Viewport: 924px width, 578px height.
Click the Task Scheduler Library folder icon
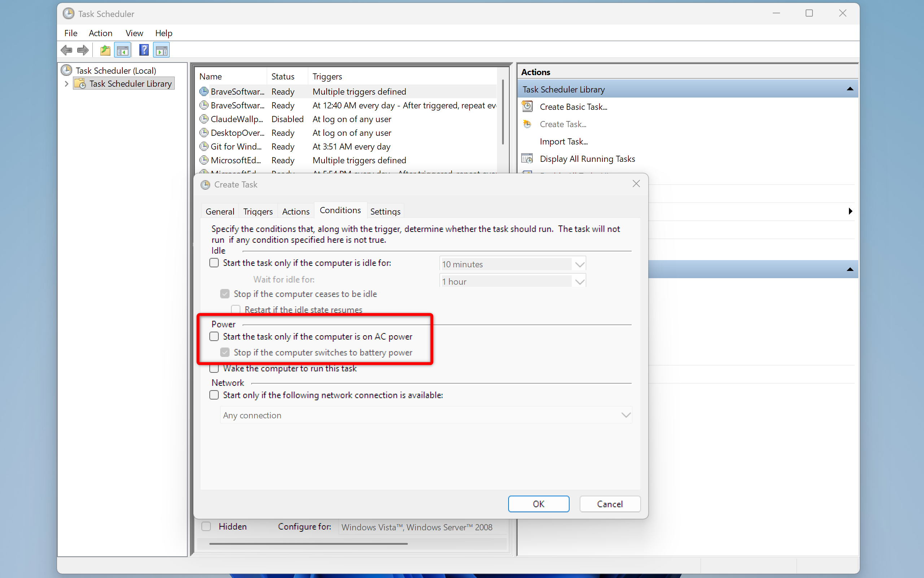(x=80, y=83)
